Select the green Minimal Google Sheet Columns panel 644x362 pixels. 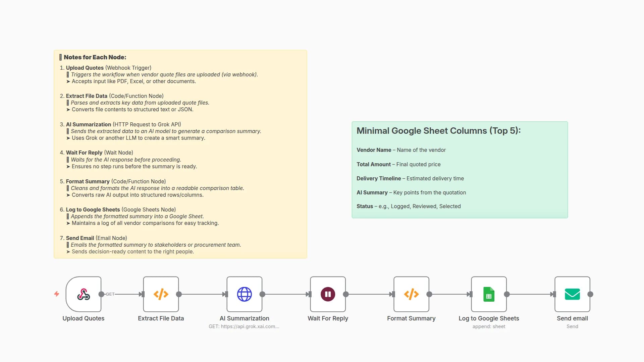click(460, 169)
